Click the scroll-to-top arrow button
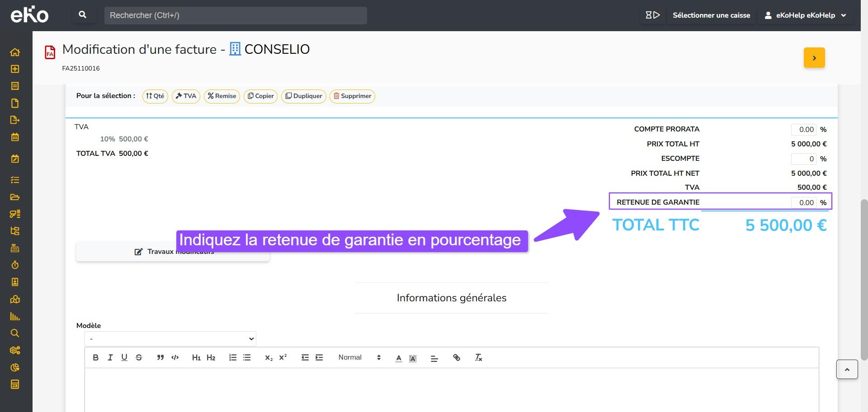The width and height of the screenshot is (868, 412). pos(847,370)
